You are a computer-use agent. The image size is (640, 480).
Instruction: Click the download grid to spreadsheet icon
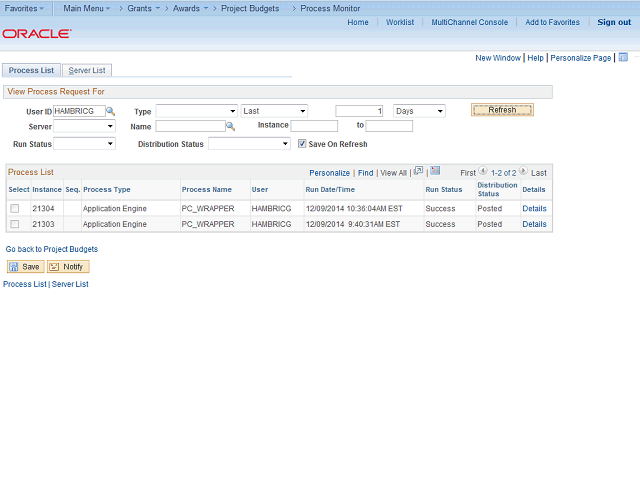(435, 171)
